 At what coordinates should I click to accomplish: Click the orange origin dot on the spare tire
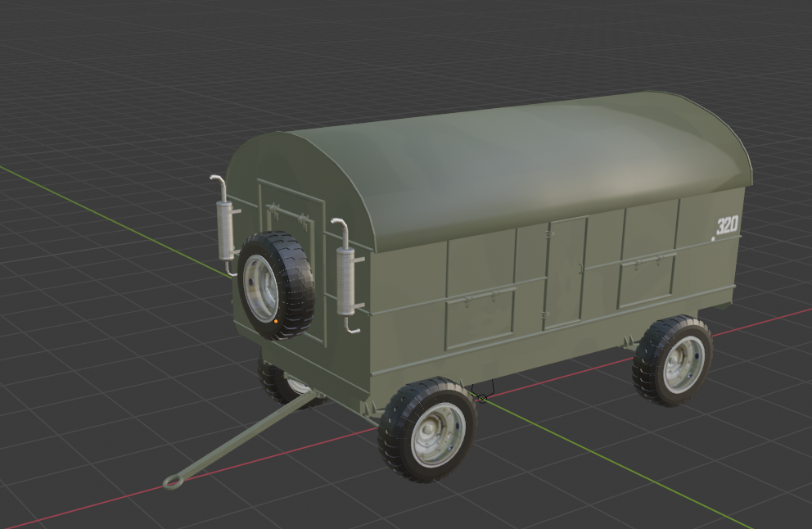(x=276, y=321)
